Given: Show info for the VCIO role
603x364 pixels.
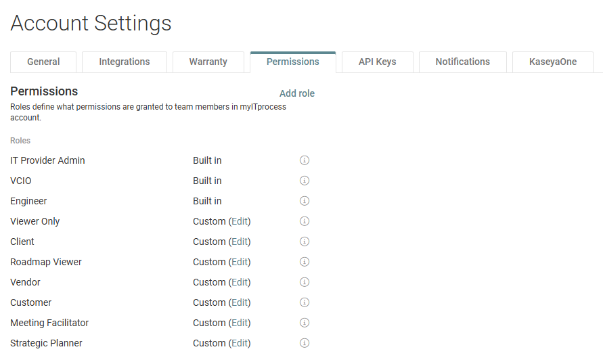Looking at the screenshot, I should [305, 181].
